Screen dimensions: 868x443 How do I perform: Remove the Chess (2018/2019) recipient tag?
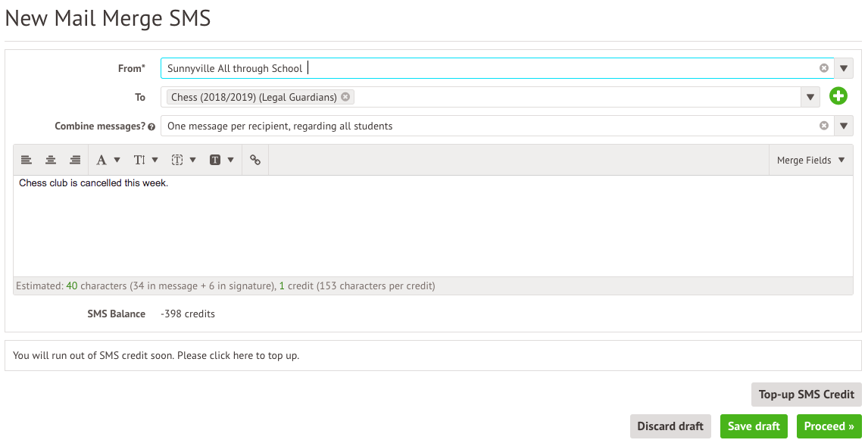[x=345, y=97]
